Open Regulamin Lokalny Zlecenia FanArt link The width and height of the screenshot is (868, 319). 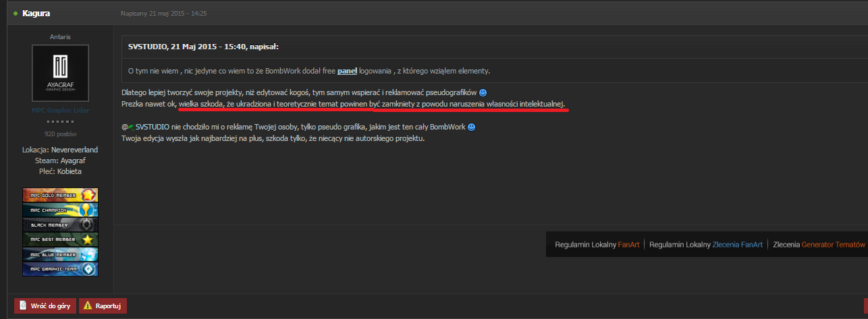click(x=706, y=244)
